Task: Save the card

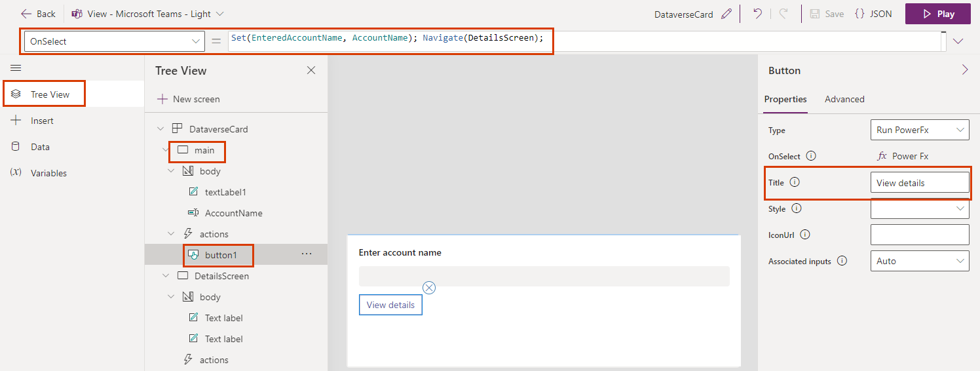Action: pyautogui.click(x=827, y=14)
